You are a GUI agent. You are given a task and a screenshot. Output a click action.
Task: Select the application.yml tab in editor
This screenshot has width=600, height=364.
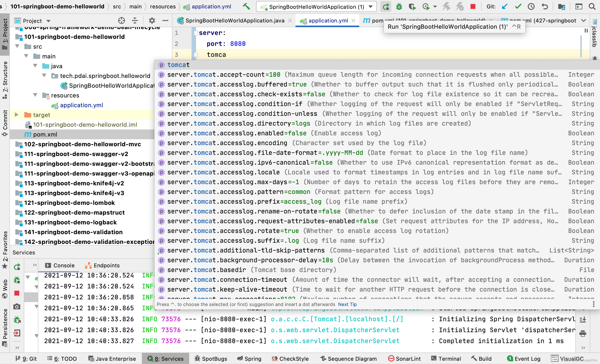pos(327,20)
